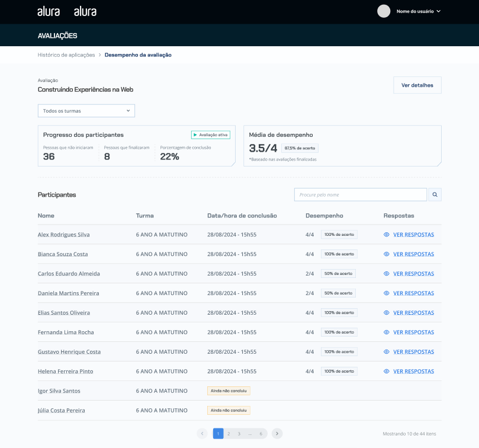Open Ver detalhes button
Image resolution: width=479 pixels, height=448 pixels.
(417, 85)
